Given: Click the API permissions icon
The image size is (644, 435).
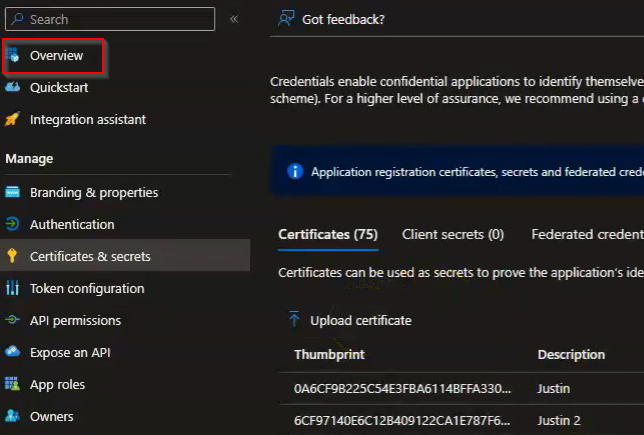Looking at the screenshot, I should pyautogui.click(x=13, y=321).
